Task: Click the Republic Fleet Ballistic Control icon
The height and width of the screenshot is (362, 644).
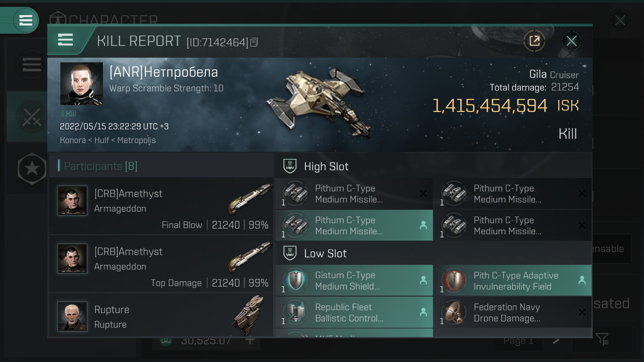Action: coord(296,312)
